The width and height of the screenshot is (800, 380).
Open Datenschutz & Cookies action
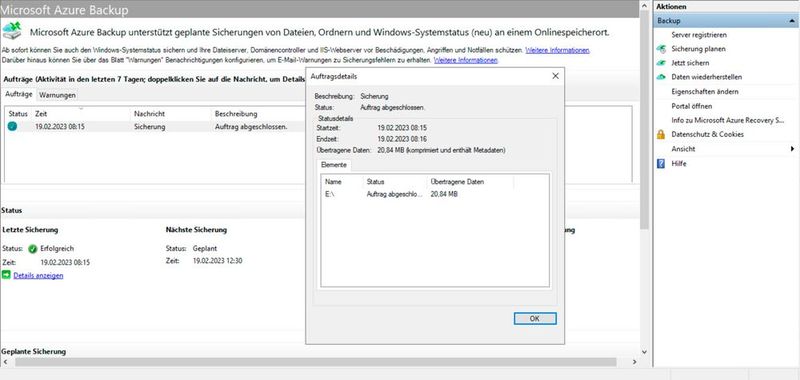707,135
